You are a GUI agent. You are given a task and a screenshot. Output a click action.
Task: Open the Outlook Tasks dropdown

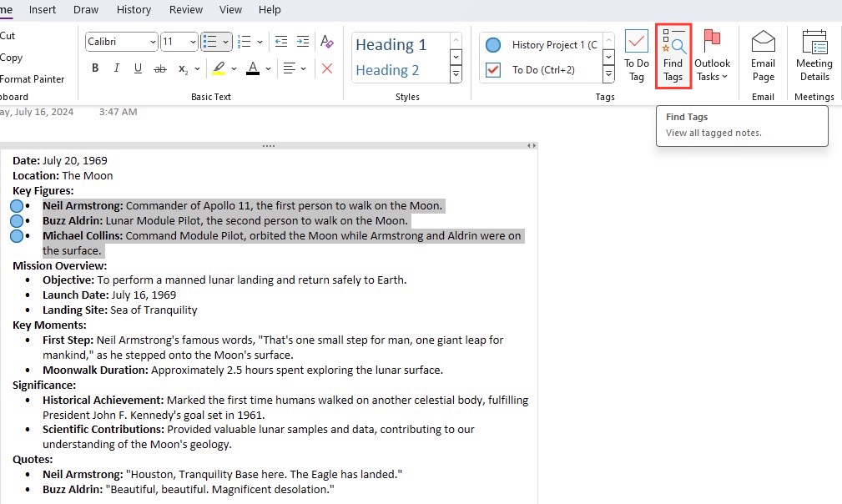(712, 56)
